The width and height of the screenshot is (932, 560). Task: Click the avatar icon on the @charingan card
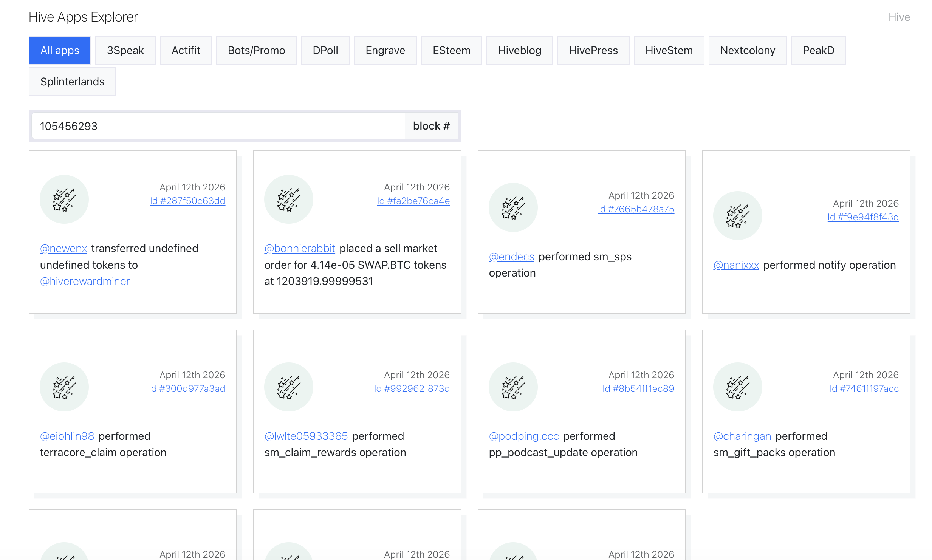tap(738, 387)
